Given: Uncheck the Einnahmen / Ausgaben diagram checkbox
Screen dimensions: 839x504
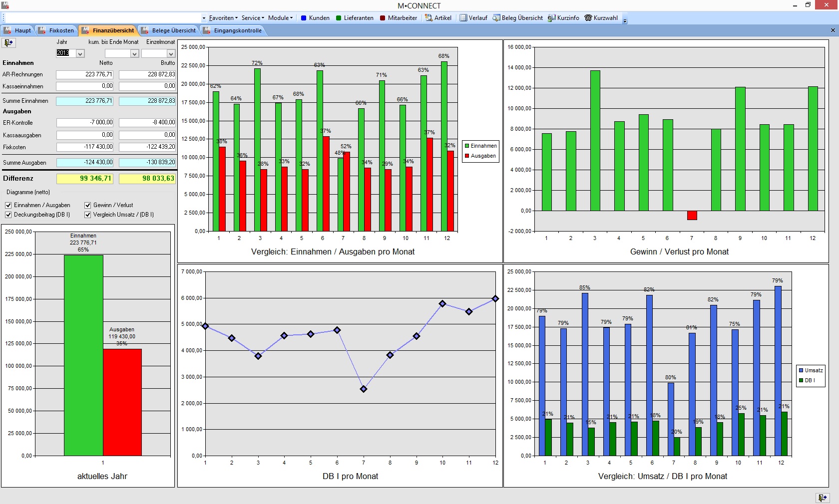Looking at the screenshot, I should (8, 205).
